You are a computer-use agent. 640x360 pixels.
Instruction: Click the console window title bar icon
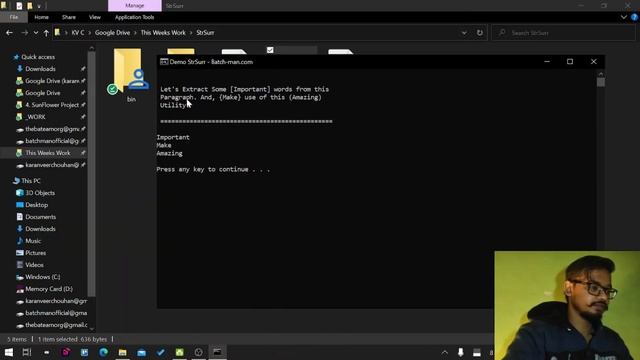[x=164, y=62]
